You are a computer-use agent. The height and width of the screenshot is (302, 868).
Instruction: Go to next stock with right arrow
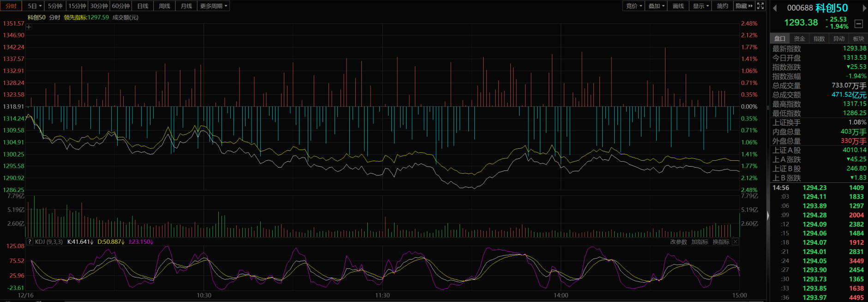click(x=864, y=8)
